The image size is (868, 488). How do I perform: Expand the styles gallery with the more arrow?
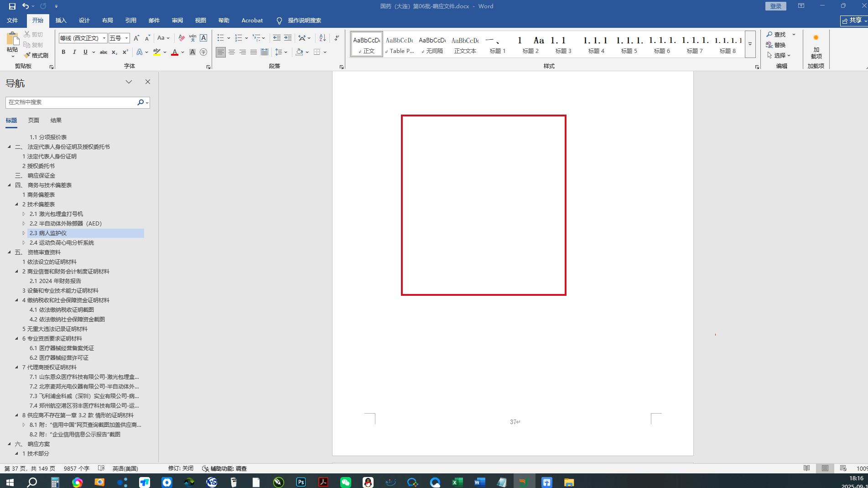click(x=750, y=44)
